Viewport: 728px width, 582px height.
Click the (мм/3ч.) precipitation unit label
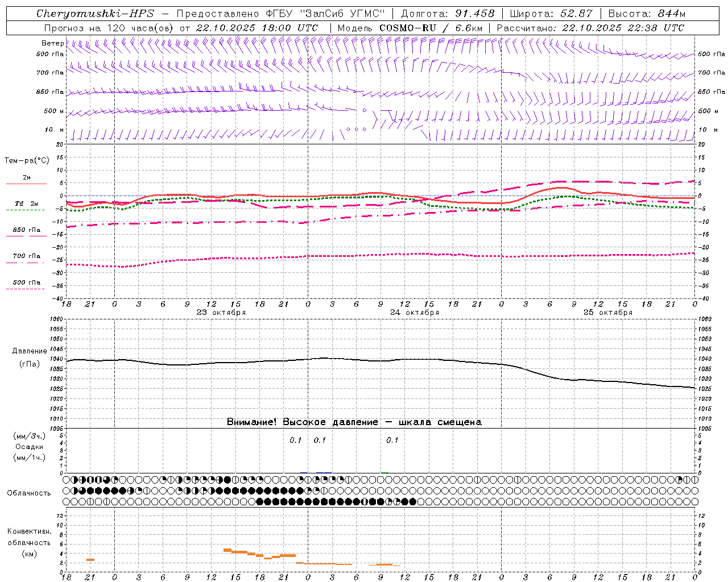30,436
